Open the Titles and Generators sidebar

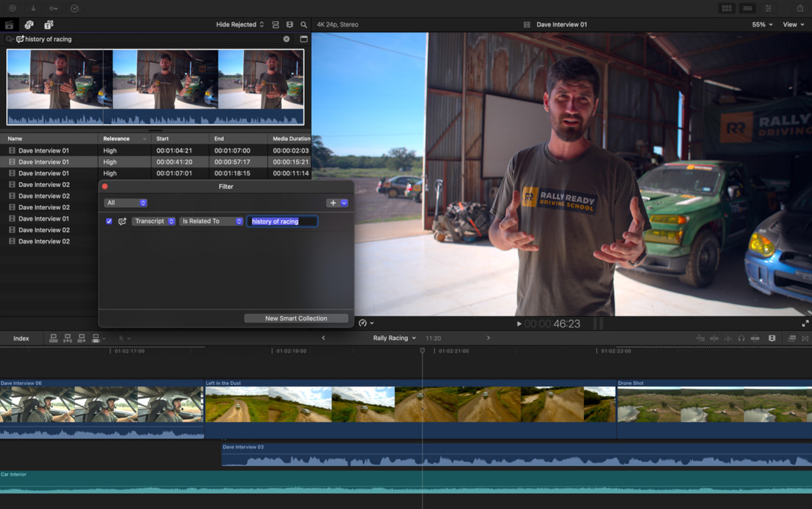pyautogui.click(x=48, y=24)
